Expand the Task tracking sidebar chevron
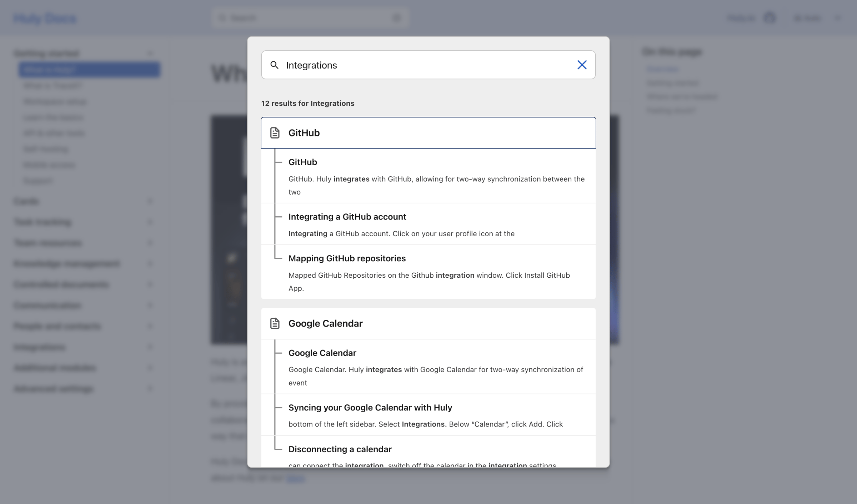This screenshot has width=857, height=504. (x=150, y=222)
